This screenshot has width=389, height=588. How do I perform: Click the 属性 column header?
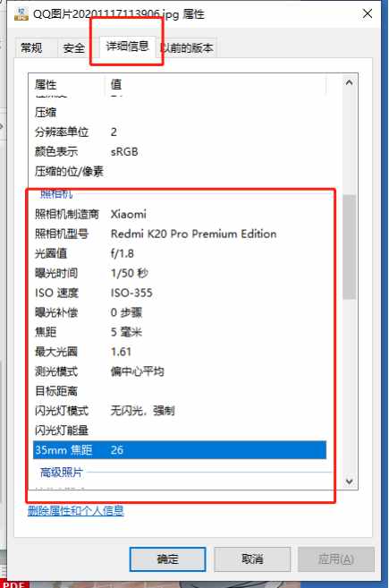[x=67, y=85]
